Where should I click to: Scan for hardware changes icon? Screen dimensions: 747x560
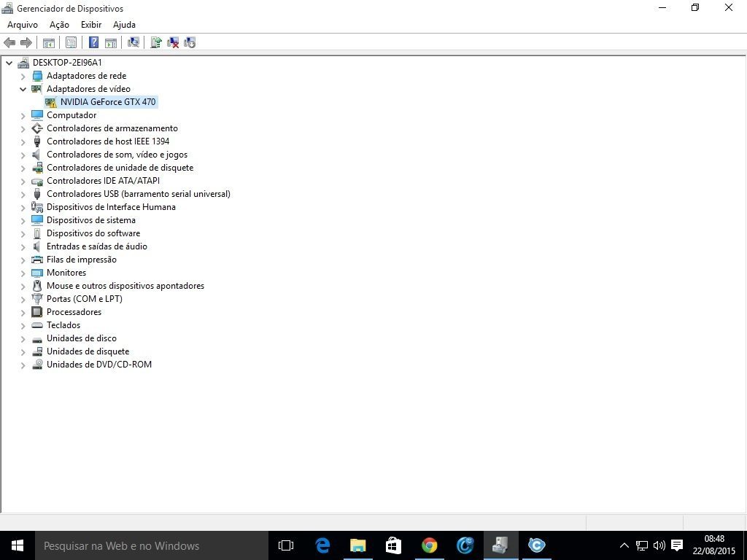point(133,43)
